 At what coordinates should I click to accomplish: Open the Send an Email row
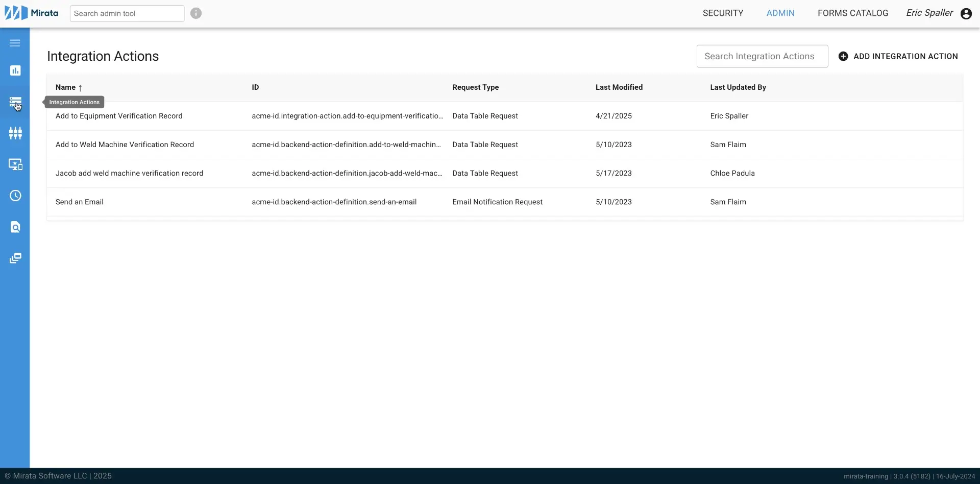tap(79, 202)
